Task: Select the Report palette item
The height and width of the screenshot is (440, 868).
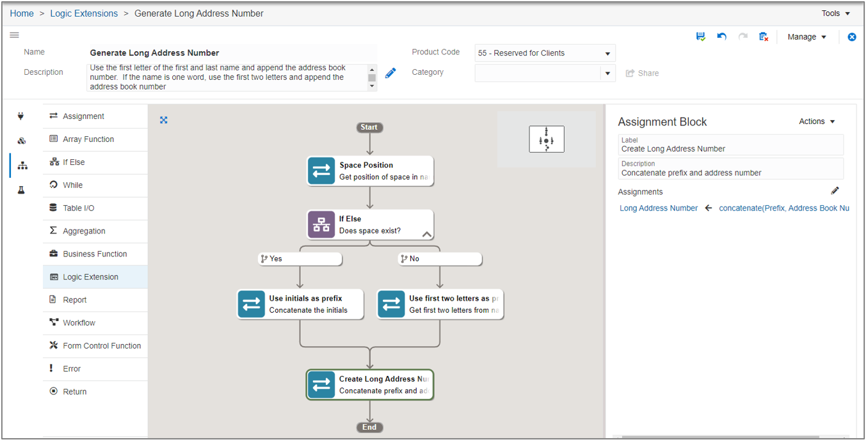Action: pyautogui.click(x=95, y=300)
